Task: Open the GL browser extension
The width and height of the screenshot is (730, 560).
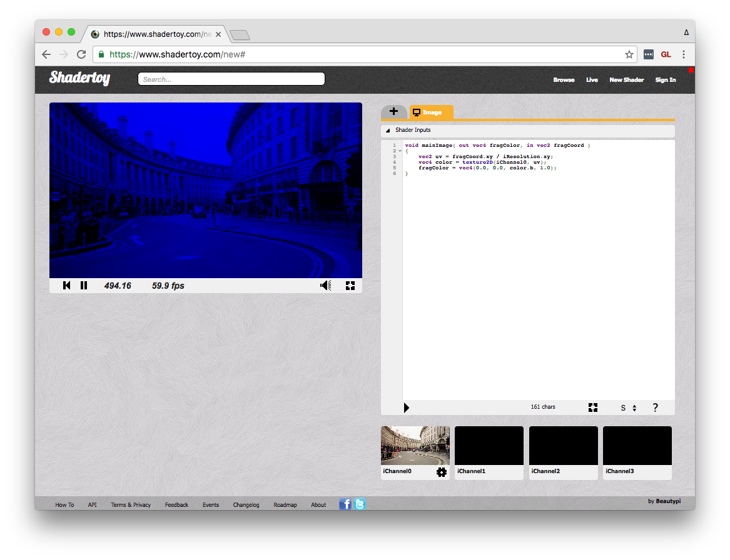Action: (x=666, y=54)
